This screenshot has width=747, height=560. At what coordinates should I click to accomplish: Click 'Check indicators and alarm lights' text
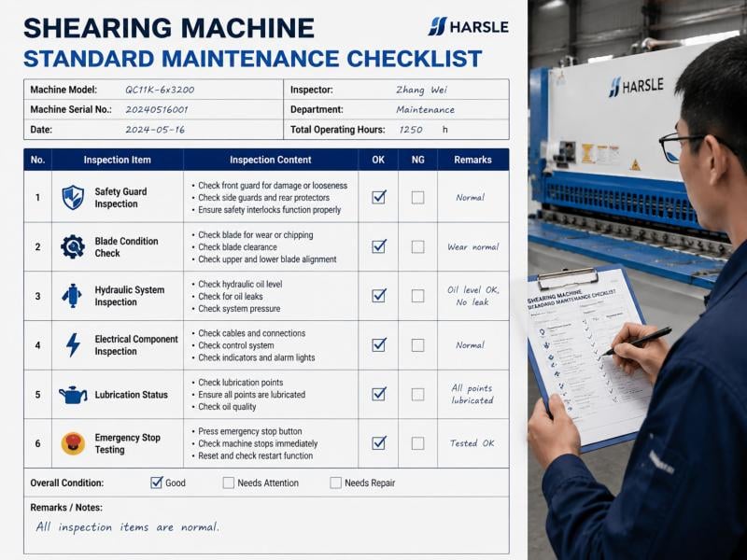(x=256, y=357)
